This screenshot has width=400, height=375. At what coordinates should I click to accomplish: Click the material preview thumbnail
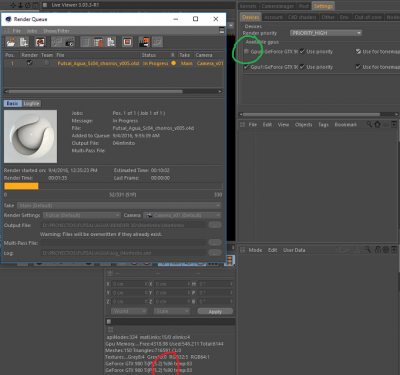(31, 136)
